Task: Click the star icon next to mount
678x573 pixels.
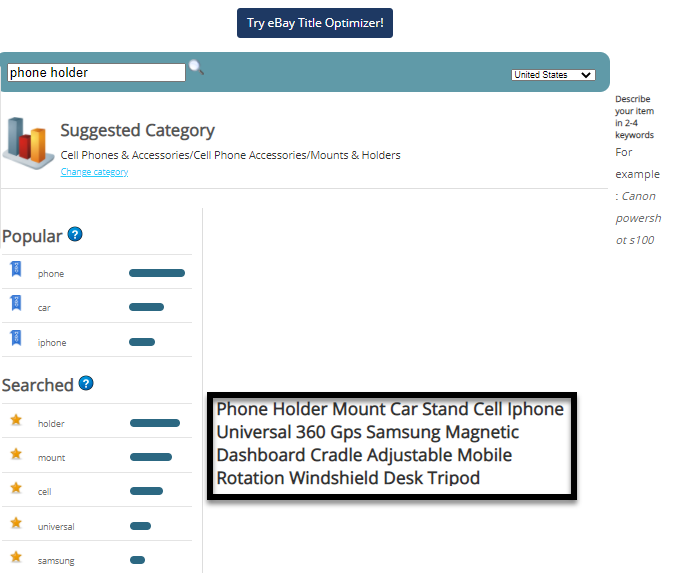Action: tap(16, 454)
